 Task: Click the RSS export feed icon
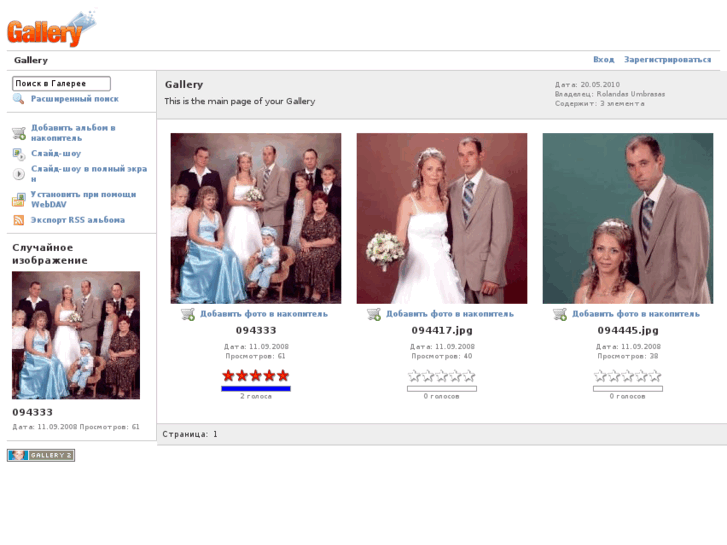click(x=19, y=220)
